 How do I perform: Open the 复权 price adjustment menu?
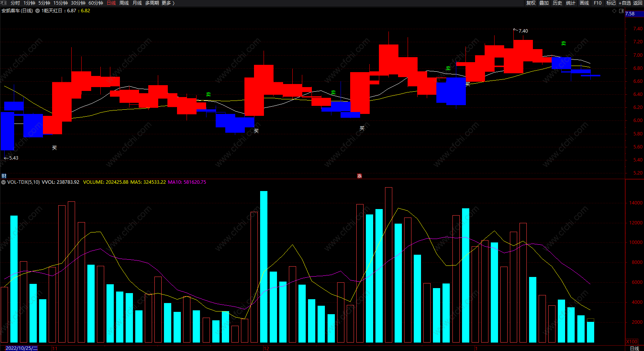tap(531, 3)
